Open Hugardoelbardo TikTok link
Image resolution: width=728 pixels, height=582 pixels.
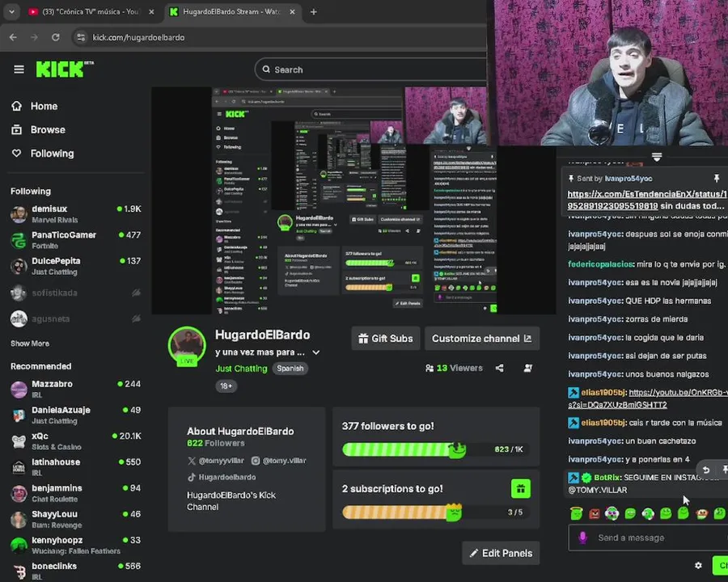[222, 477]
